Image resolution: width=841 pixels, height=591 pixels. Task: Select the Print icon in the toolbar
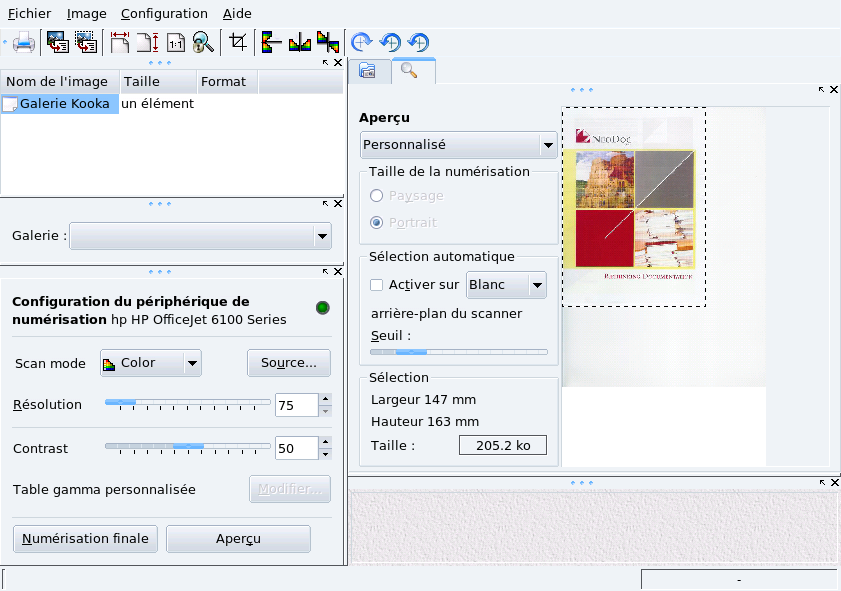[x=22, y=43]
